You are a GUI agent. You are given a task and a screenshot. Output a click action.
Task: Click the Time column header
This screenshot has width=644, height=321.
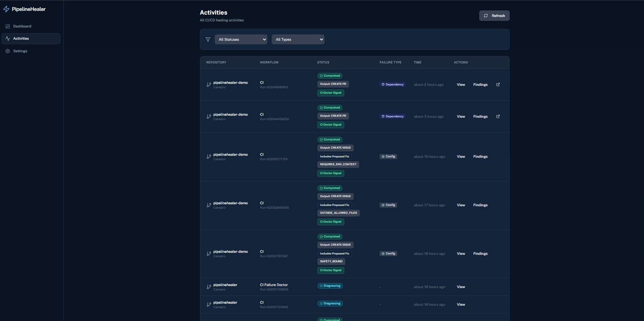pos(417,62)
